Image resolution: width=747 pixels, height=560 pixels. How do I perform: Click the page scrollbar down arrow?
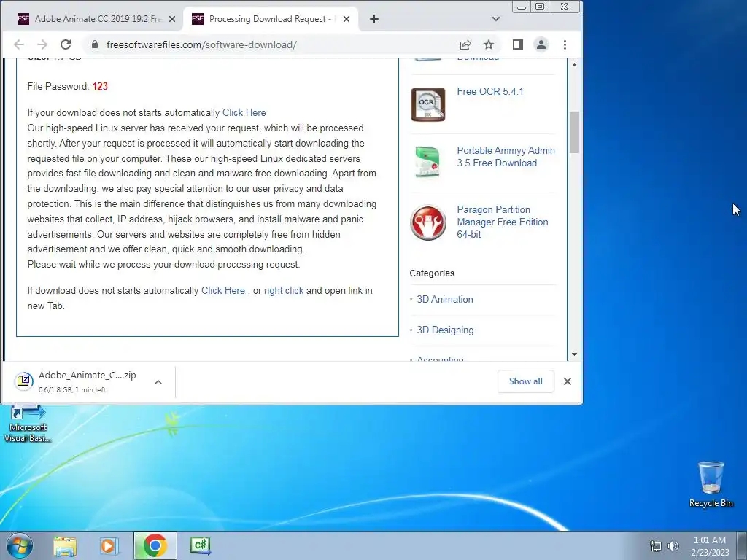[575, 354]
